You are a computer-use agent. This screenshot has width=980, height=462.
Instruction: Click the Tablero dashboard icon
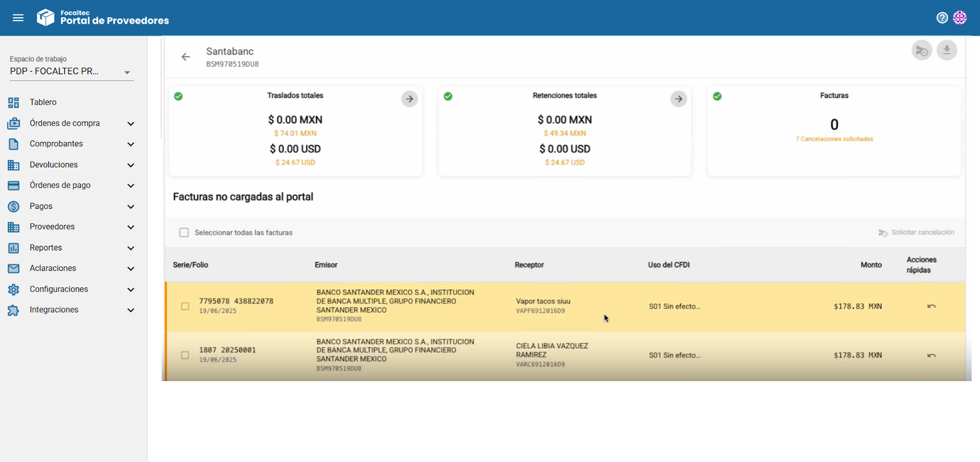point(13,102)
